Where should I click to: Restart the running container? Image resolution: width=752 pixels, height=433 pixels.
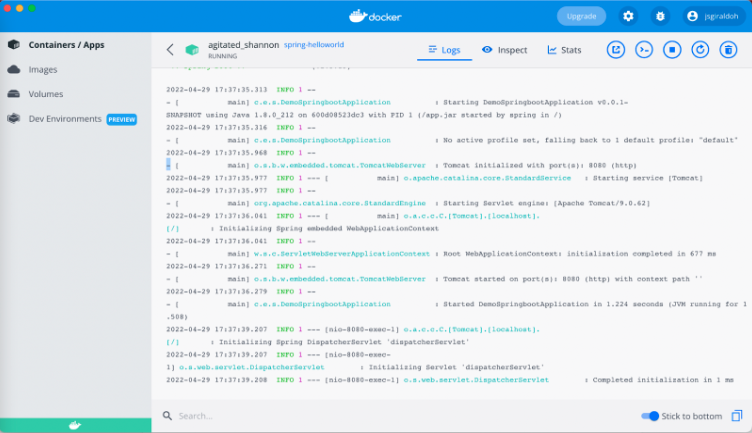coord(700,49)
